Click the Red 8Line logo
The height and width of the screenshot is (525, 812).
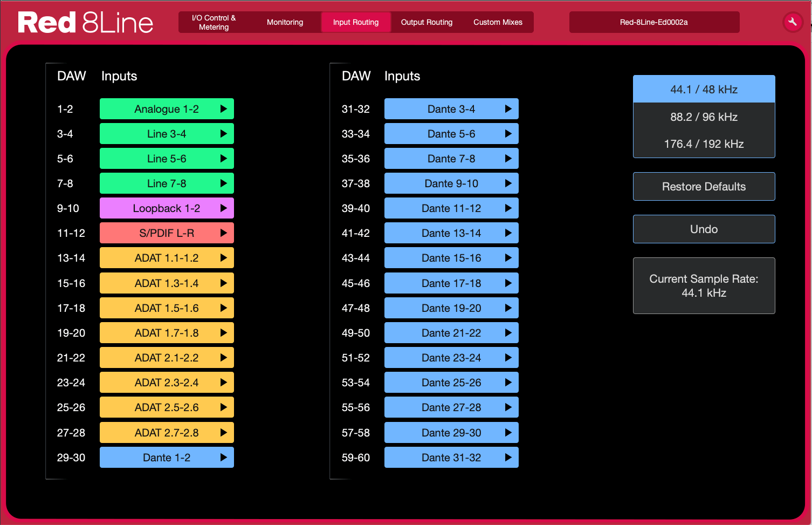(85, 23)
